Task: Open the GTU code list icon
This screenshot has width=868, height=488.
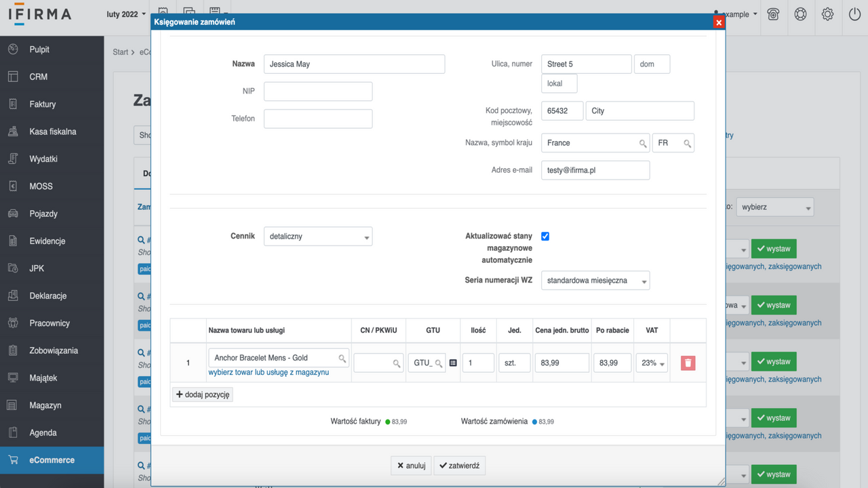Action: [452, 363]
